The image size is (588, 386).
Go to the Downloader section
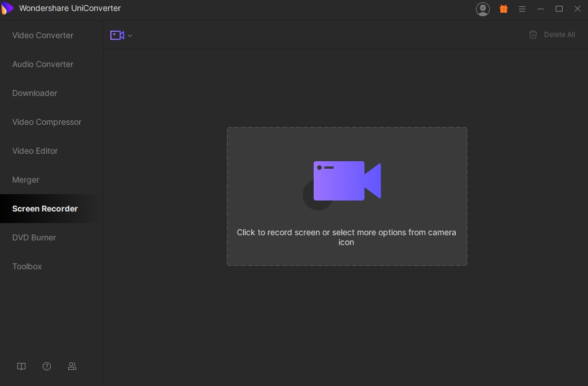[x=35, y=93]
